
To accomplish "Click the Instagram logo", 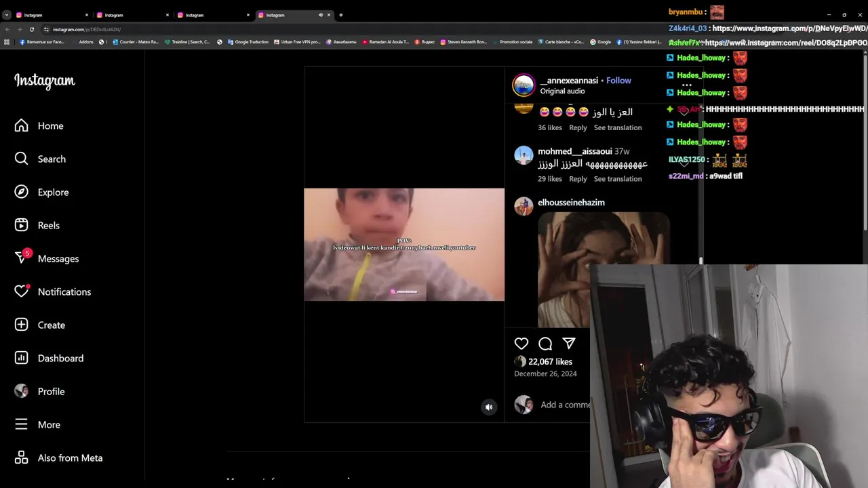I will (x=45, y=81).
